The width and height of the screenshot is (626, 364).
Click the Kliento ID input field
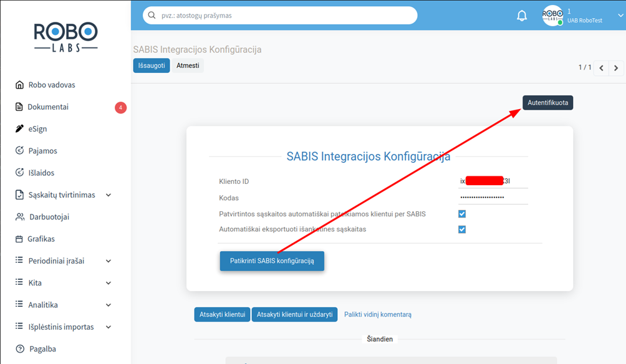pyautogui.click(x=493, y=181)
